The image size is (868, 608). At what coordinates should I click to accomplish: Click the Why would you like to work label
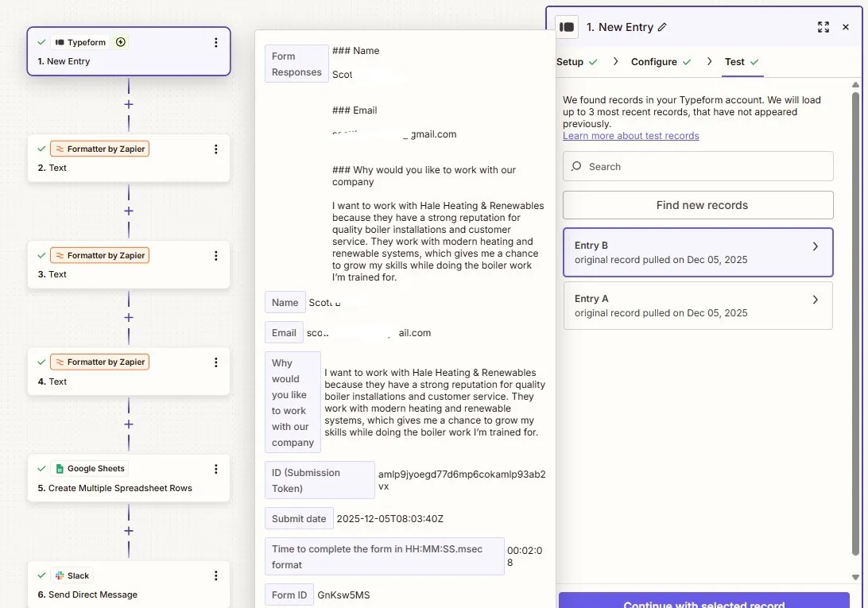point(293,403)
